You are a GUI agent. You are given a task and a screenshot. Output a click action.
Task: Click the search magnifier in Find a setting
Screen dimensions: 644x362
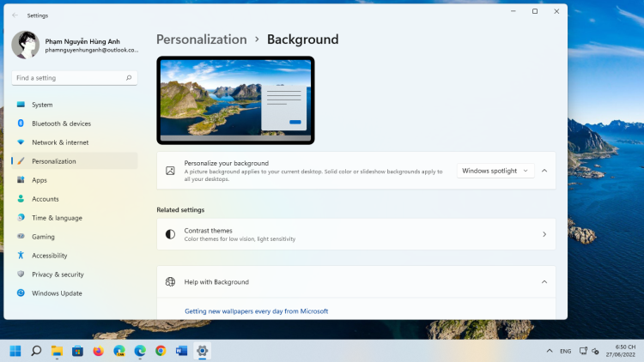(x=129, y=77)
